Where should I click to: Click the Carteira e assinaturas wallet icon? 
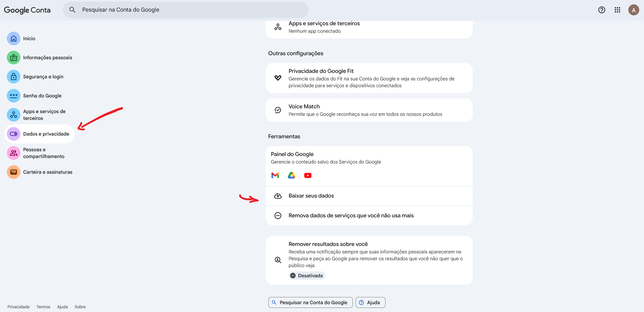coord(14,172)
